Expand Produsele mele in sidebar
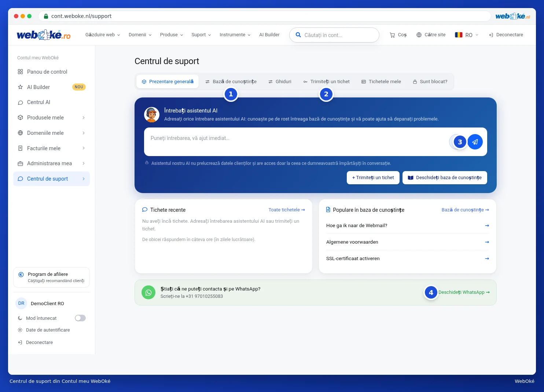This screenshot has width=544, height=392. [51, 118]
